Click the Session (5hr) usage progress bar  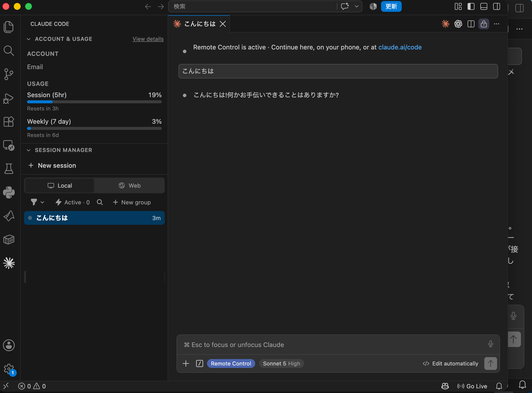94,102
